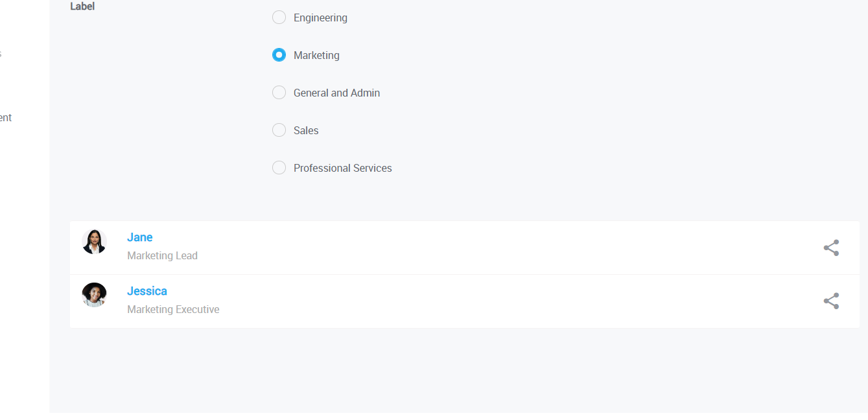
Task: Click the Marketing label text
Action: pyautogui.click(x=316, y=56)
